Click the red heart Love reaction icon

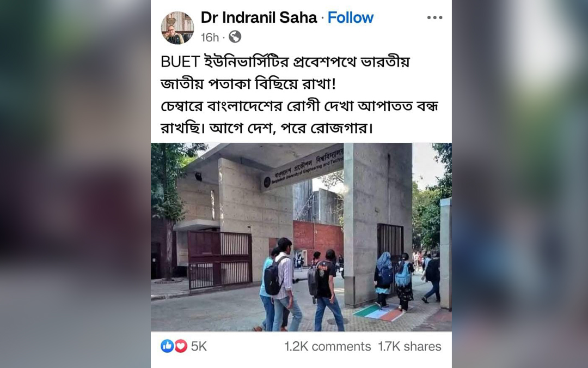181,346
